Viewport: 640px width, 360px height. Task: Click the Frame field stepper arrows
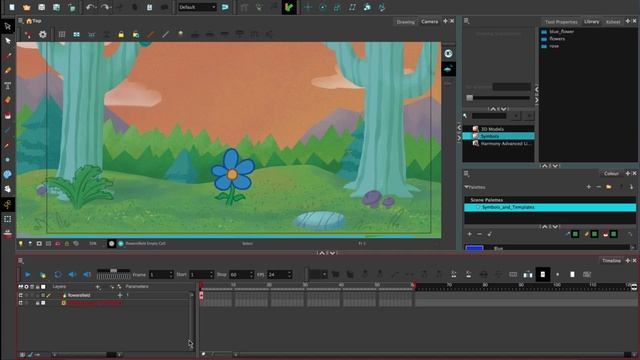[171, 275]
